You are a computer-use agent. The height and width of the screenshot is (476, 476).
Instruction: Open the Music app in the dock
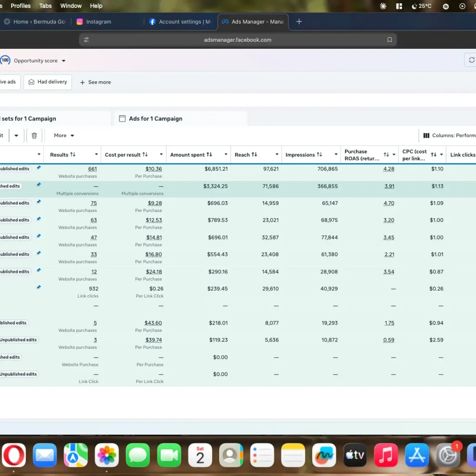[386, 455]
